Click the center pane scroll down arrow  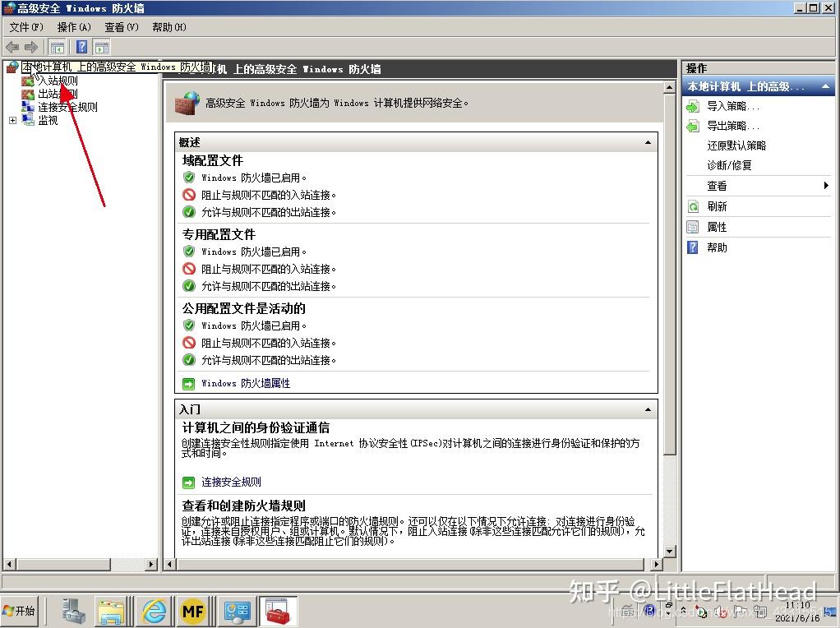669,552
